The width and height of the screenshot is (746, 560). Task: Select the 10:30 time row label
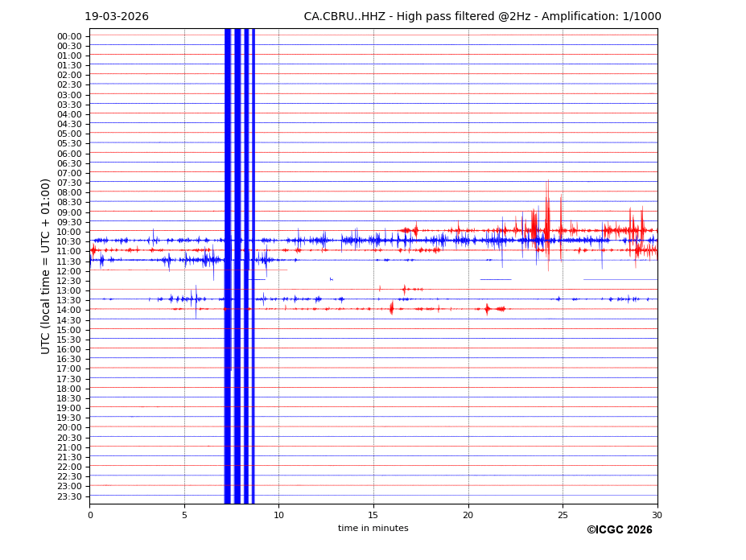point(69,241)
